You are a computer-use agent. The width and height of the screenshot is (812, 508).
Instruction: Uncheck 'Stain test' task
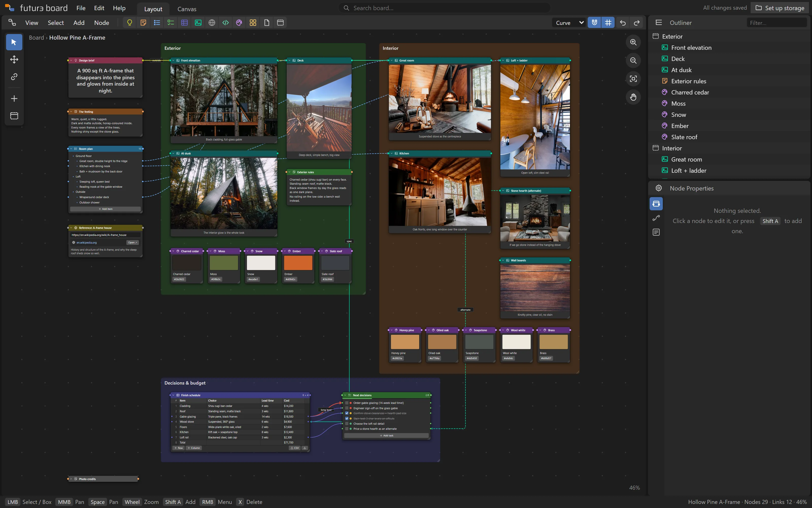tap(347, 419)
